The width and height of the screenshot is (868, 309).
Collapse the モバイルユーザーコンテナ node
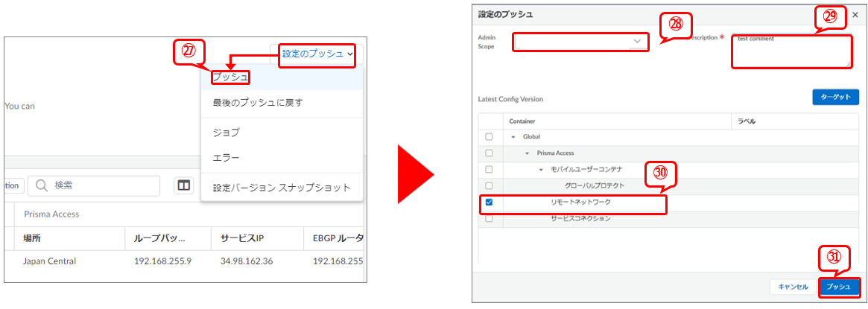point(542,170)
